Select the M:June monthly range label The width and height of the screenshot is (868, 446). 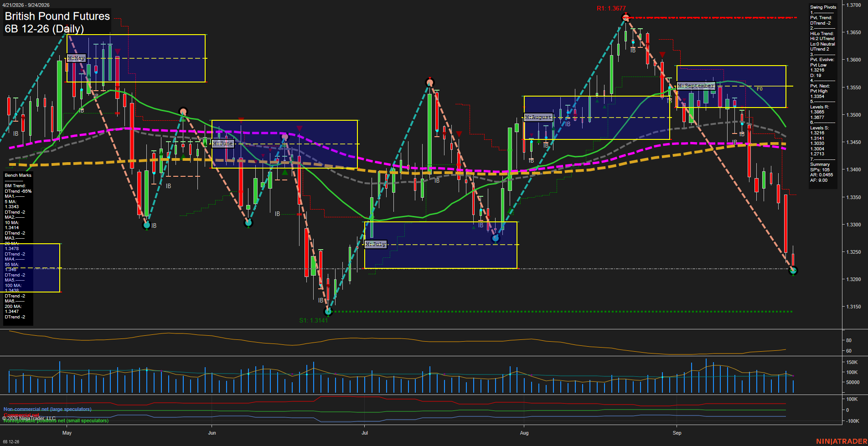pos(223,144)
